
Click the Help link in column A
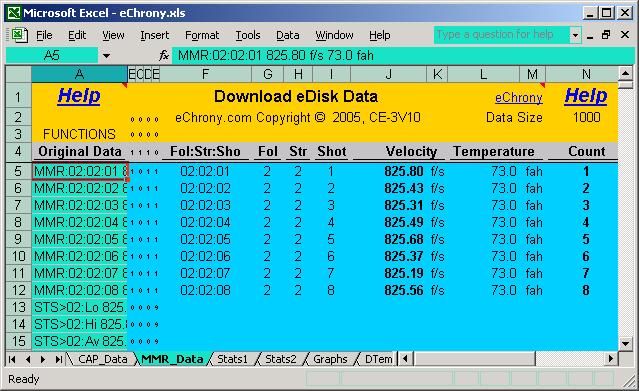pos(79,96)
